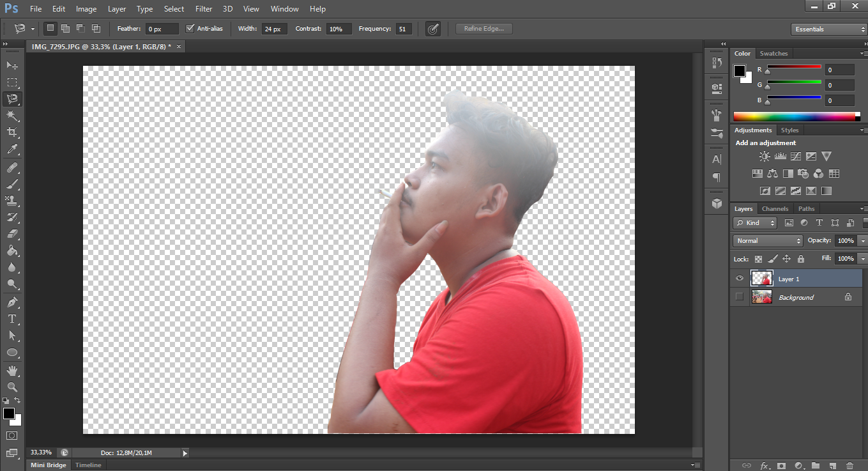Open the Timeline tab
Image resolution: width=868 pixels, height=471 pixels.
click(88, 465)
